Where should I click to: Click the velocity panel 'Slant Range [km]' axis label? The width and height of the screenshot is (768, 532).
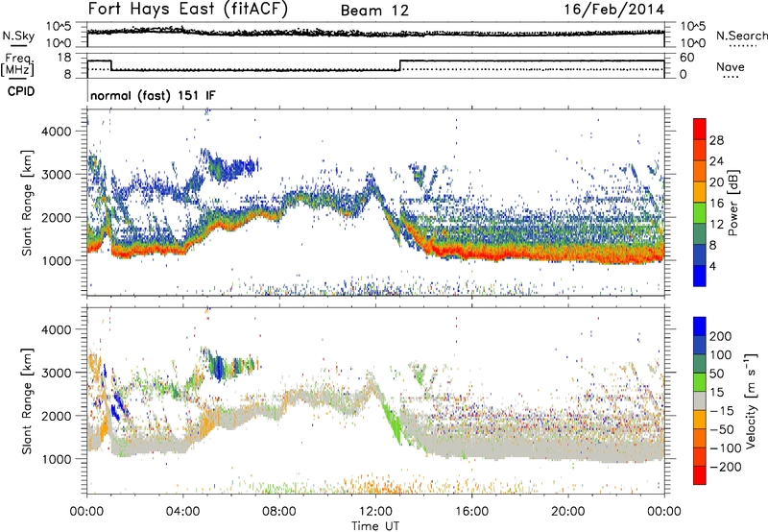tap(27, 400)
